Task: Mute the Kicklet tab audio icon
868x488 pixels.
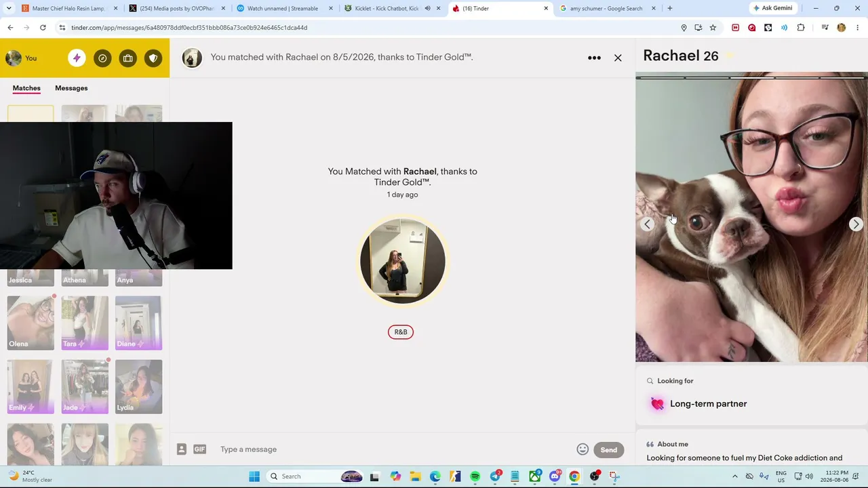Action: tap(427, 9)
